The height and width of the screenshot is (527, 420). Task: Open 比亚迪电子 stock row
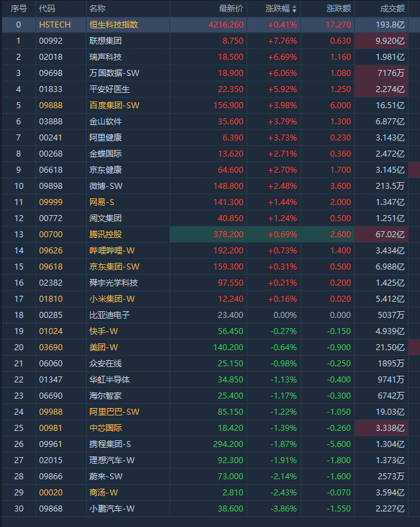tap(110, 315)
